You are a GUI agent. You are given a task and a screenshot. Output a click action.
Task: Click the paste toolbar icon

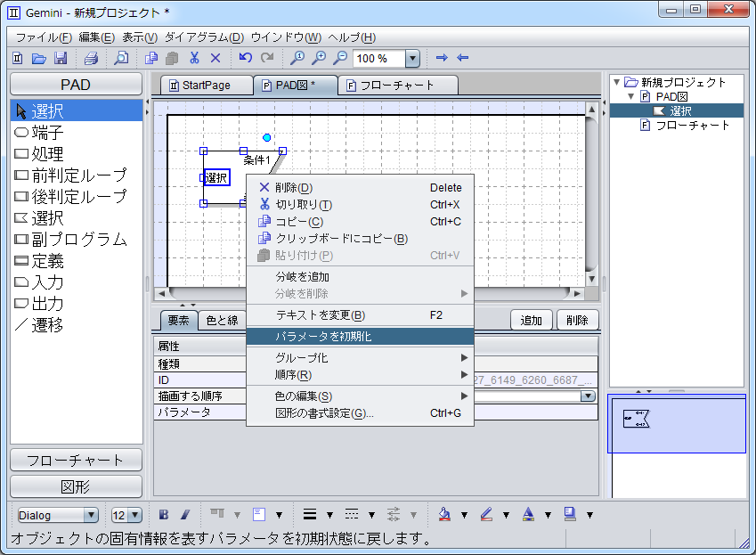(x=172, y=58)
